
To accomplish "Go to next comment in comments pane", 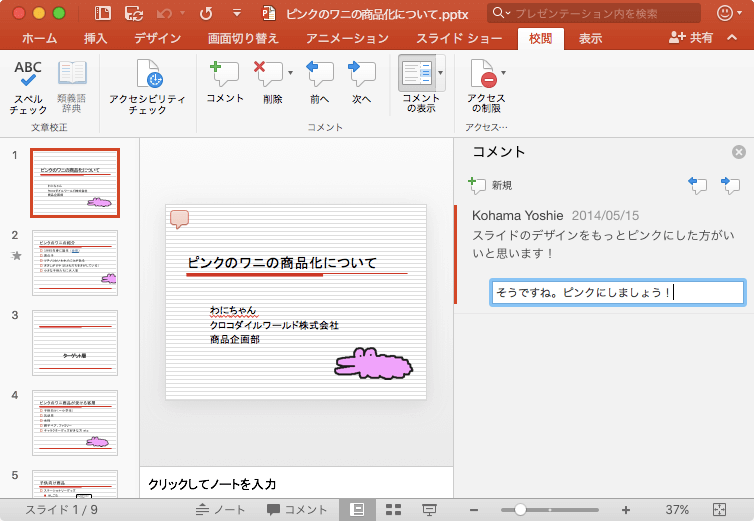I will pos(730,185).
